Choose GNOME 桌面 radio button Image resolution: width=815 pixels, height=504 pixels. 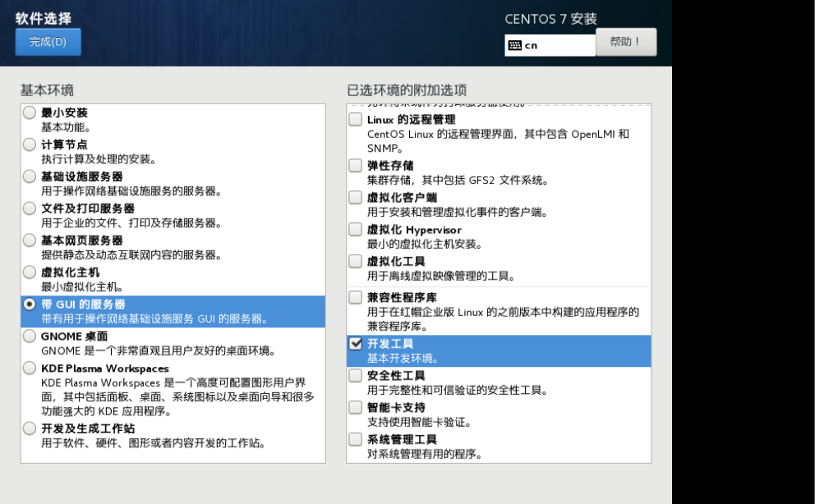pos(30,337)
